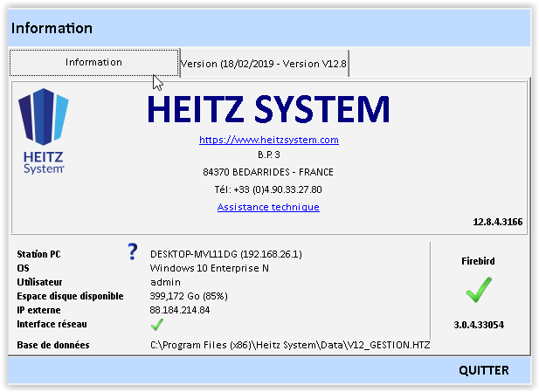Click the large HEITZ SYSTEM heading
The height and width of the screenshot is (392, 539).
click(x=268, y=109)
